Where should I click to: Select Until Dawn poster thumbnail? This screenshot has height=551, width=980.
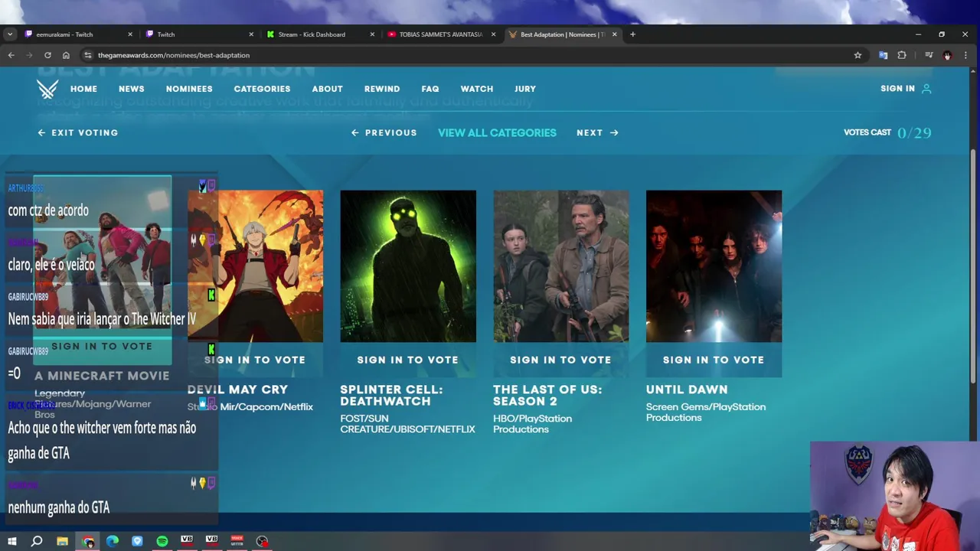coord(714,266)
